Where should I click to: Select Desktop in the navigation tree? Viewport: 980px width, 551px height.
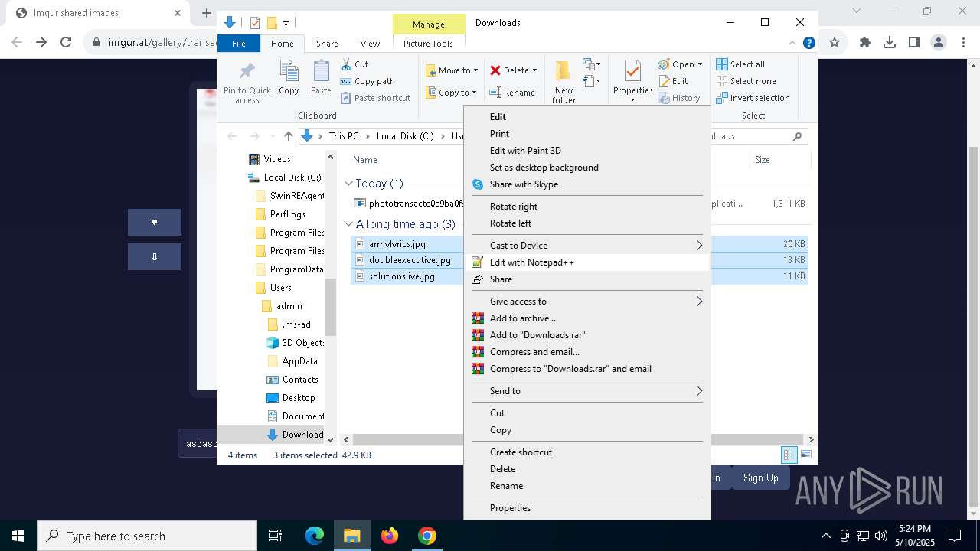pos(298,398)
